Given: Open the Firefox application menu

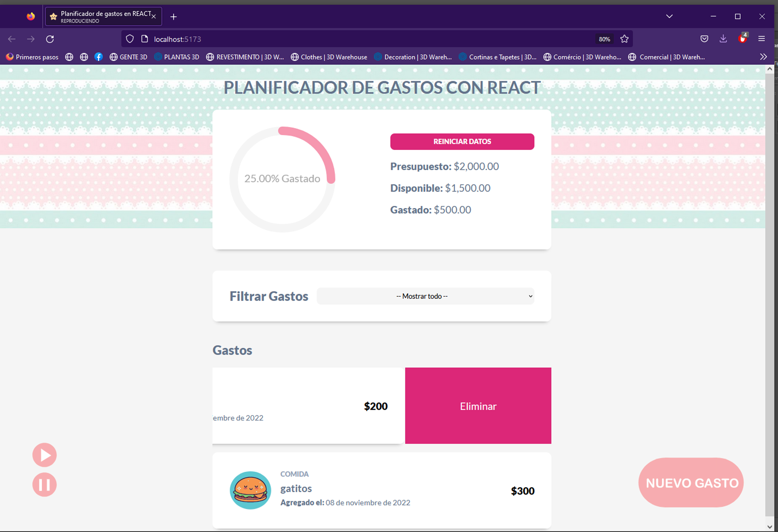Looking at the screenshot, I should (x=762, y=39).
